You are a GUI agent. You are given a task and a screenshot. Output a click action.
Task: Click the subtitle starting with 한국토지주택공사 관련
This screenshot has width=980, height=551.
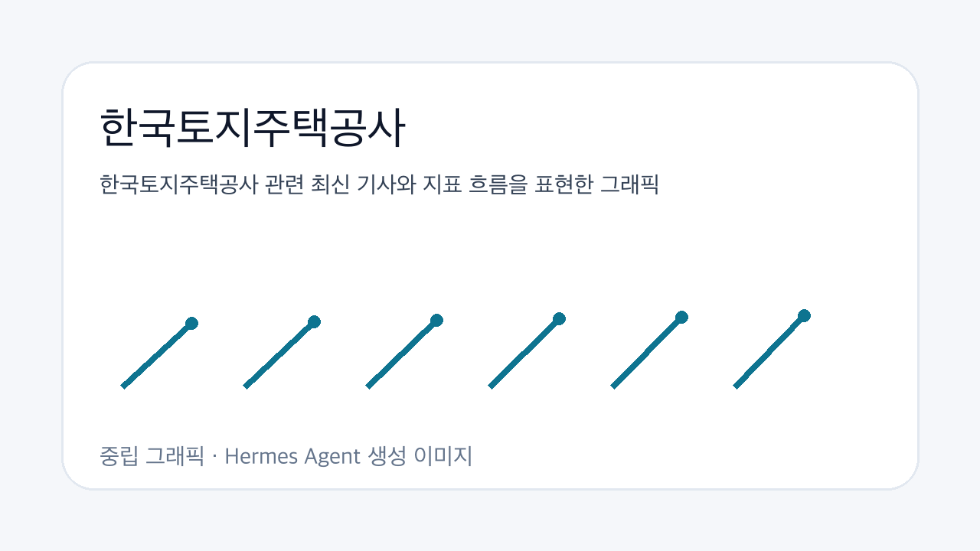tap(379, 184)
